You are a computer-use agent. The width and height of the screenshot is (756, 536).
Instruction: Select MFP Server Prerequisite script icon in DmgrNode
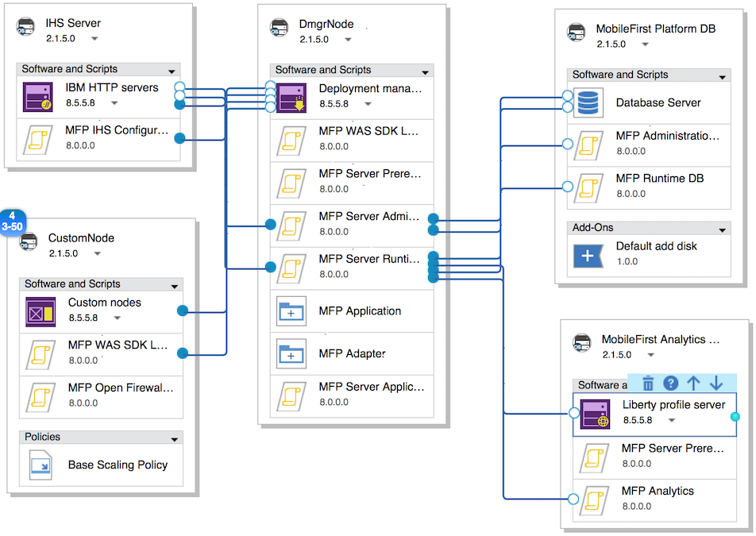coord(291,183)
